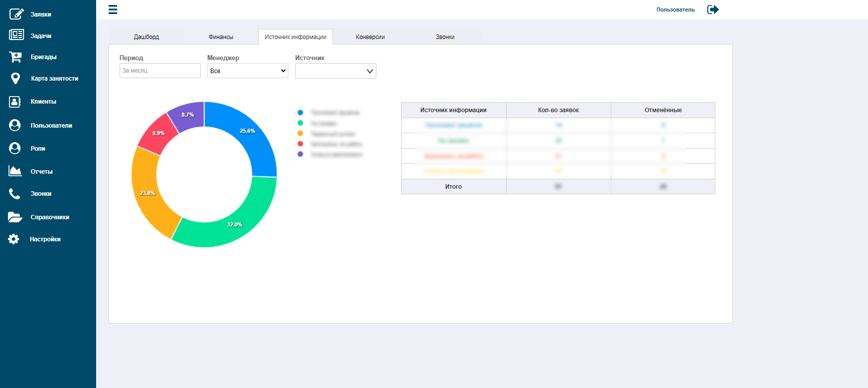Open Настройки via the gear icon
Viewport: 868px width, 388px height.
(x=14, y=239)
